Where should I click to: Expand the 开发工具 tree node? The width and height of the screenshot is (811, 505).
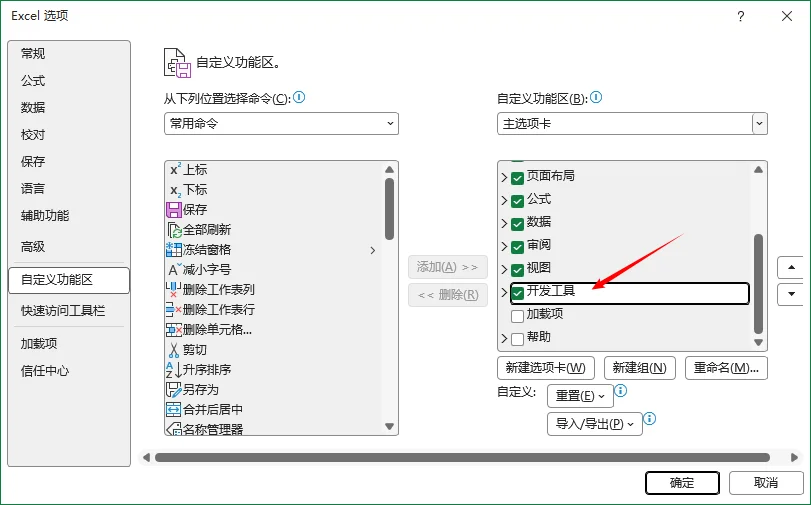(x=504, y=292)
